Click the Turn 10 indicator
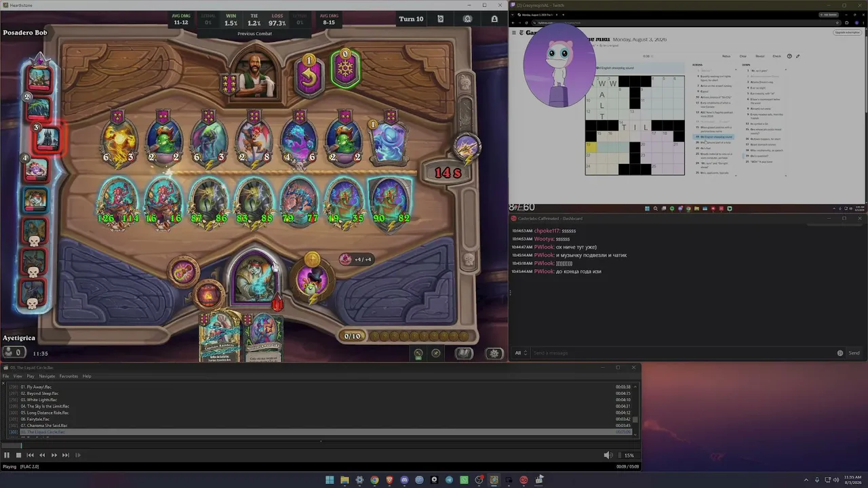Screen dimensions: 868x488 pos(411,19)
